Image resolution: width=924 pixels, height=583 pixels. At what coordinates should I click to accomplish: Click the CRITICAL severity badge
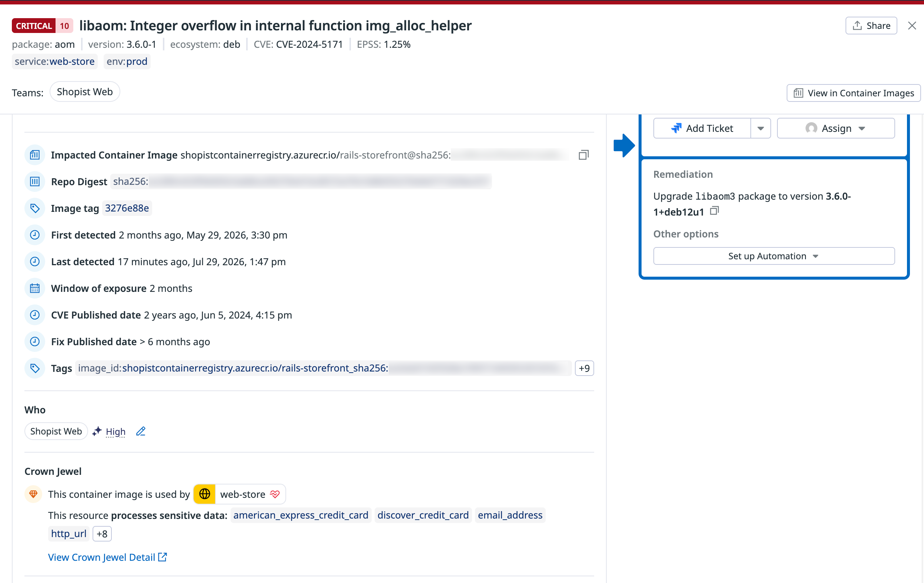(34, 26)
